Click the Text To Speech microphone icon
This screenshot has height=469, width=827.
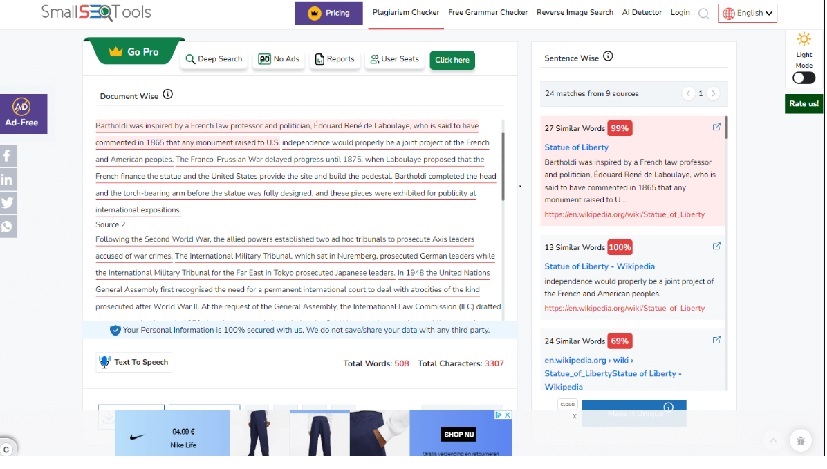tap(104, 362)
